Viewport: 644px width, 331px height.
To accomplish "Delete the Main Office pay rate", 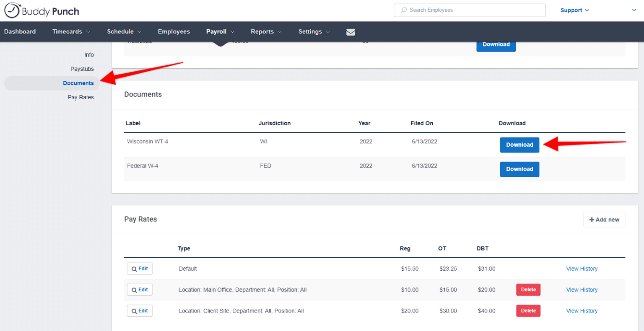I will 528,290.
